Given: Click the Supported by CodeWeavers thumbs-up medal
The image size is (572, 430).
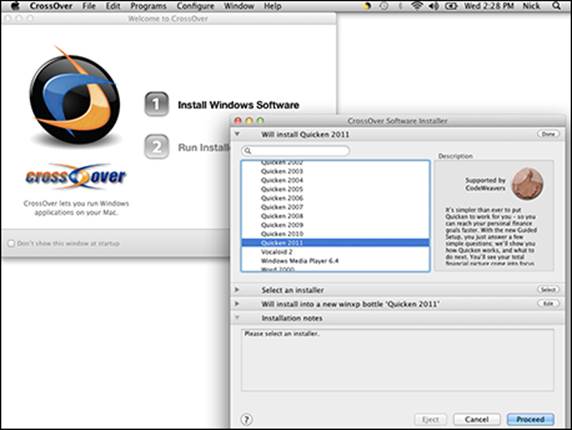Looking at the screenshot, I should coord(527,184).
